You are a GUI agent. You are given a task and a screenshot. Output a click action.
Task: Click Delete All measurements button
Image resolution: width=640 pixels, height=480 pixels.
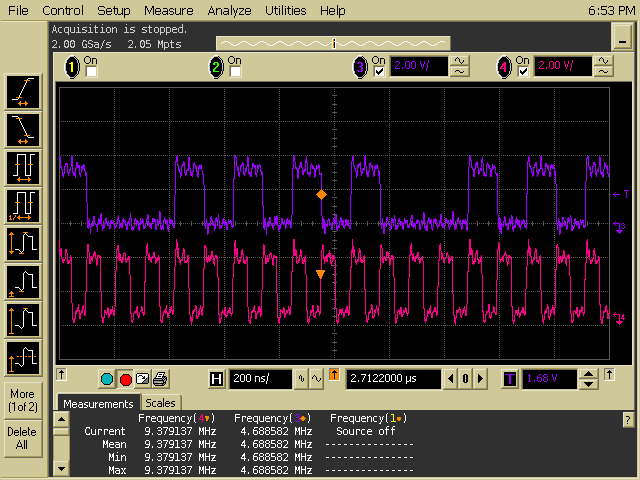click(x=23, y=438)
